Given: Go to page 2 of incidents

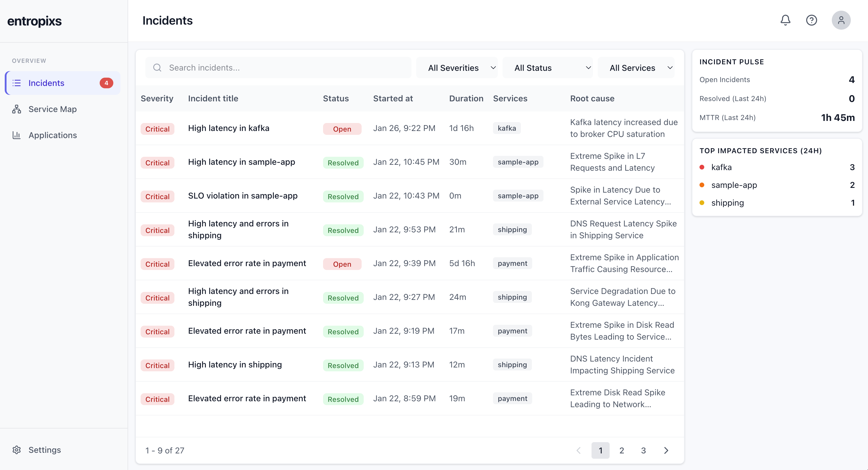Looking at the screenshot, I should tap(622, 450).
